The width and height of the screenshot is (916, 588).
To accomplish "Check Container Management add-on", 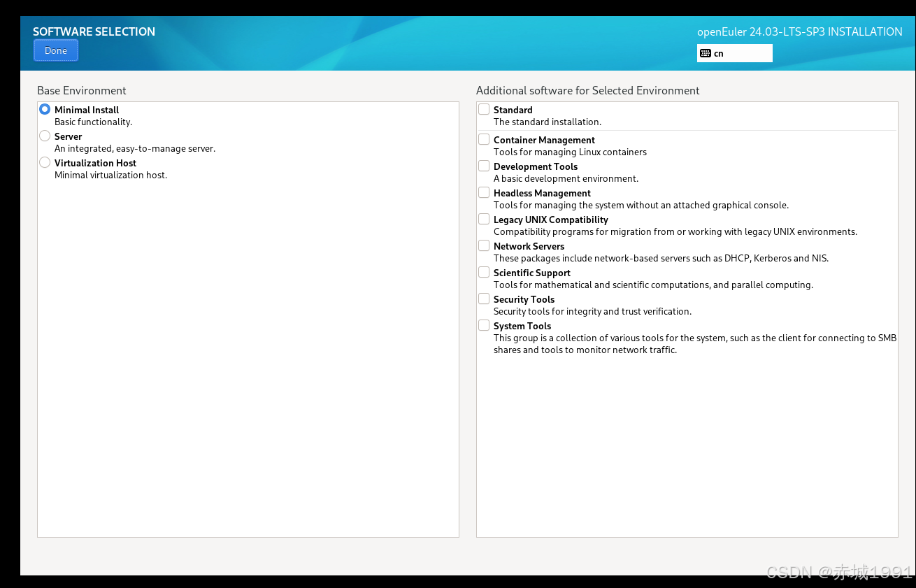I will pyautogui.click(x=483, y=138).
